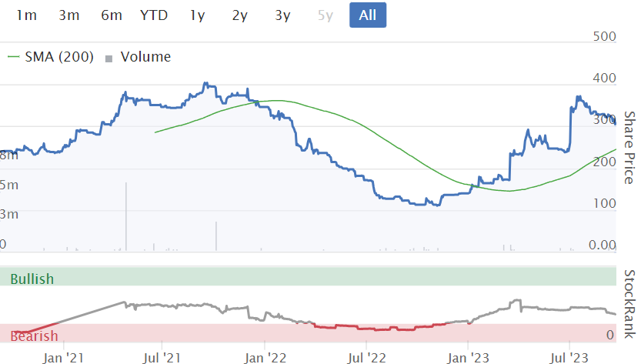Click the Bearish label in red band
The width and height of the screenshot is (641, 364).
click(34, 336)
